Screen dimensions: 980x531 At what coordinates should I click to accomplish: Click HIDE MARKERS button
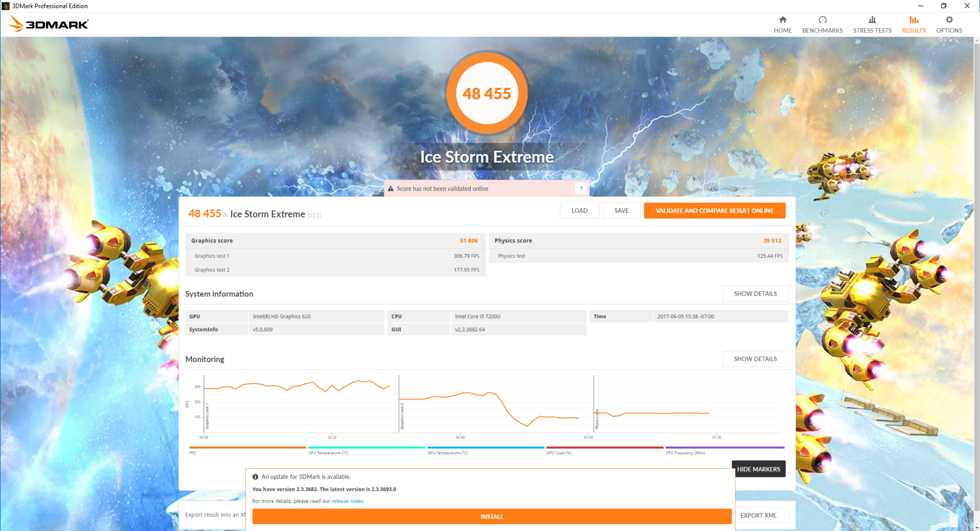tap(758, 469)
